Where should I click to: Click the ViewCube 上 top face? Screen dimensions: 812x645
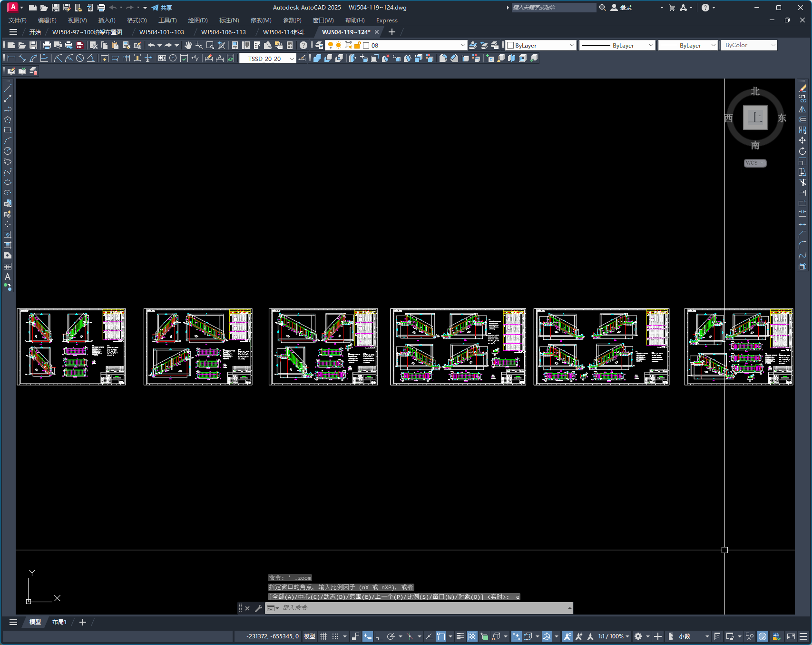tap(755, 118)
